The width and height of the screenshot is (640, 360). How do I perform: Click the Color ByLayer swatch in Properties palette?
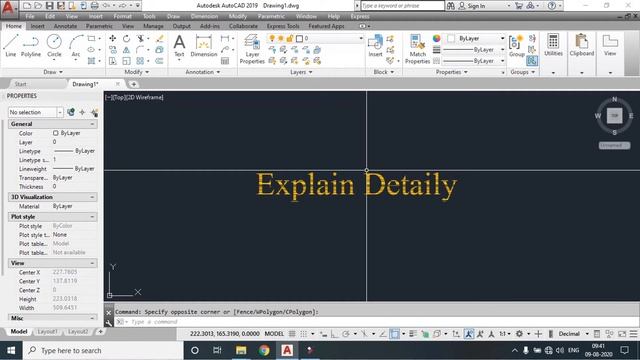56,133
